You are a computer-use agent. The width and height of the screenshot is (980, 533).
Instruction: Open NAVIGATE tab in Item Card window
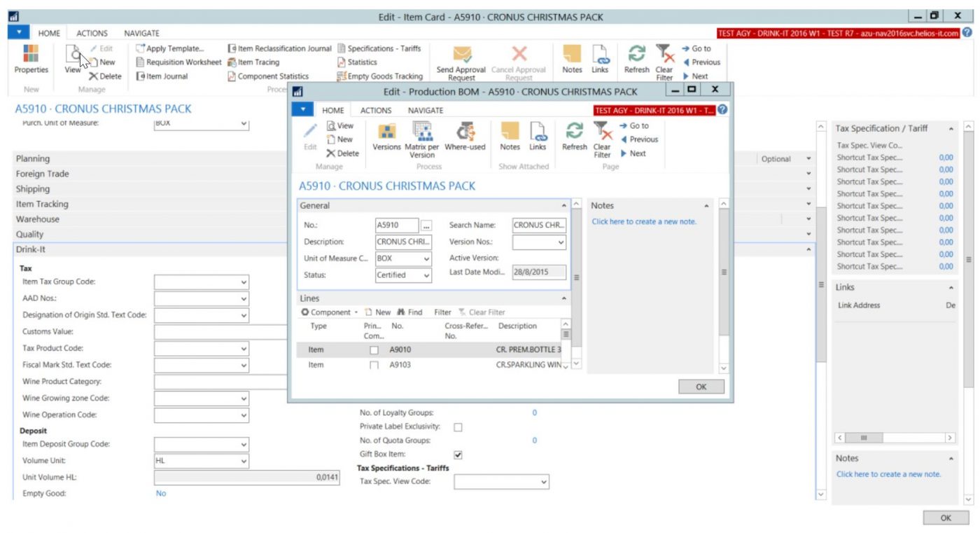141,33
